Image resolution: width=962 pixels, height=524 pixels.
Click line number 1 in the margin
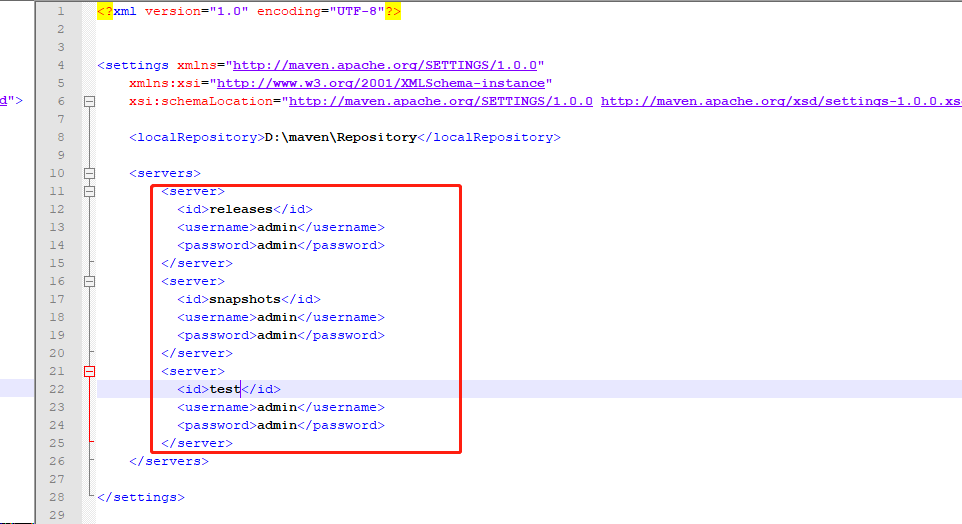click(x=60, y=11)
